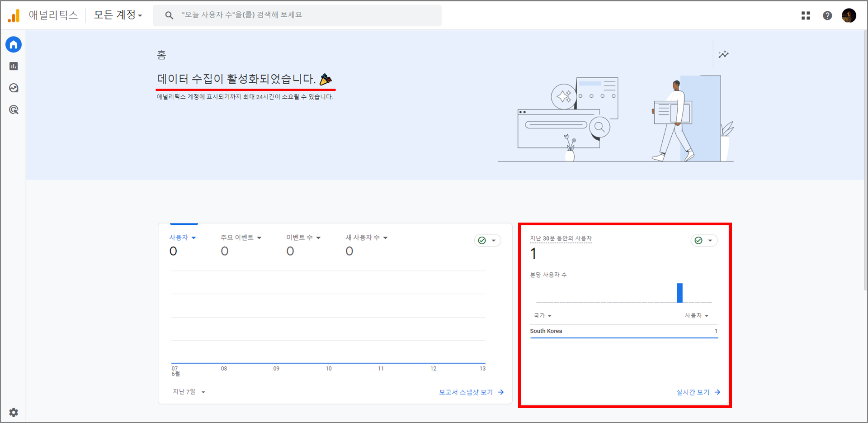
Task: Expand the data quality badge on the users chart
Action: [x=487, y=240]
